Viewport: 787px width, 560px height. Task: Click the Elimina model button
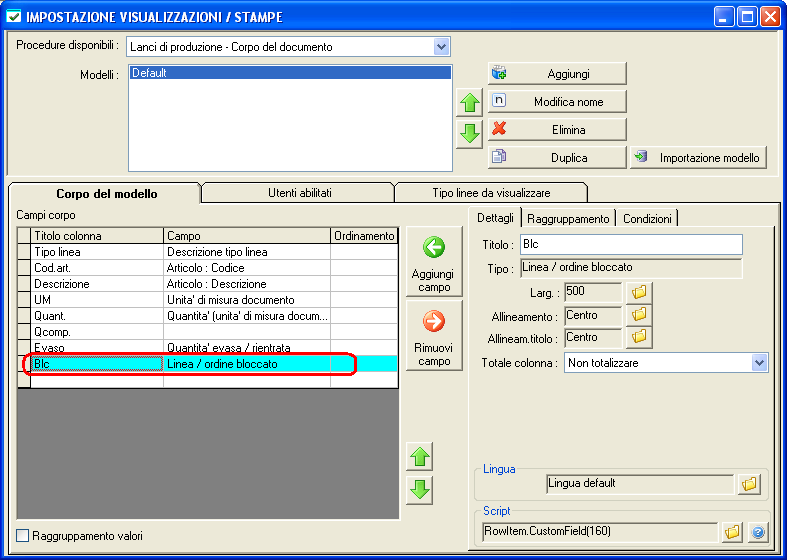click(557, 130)
